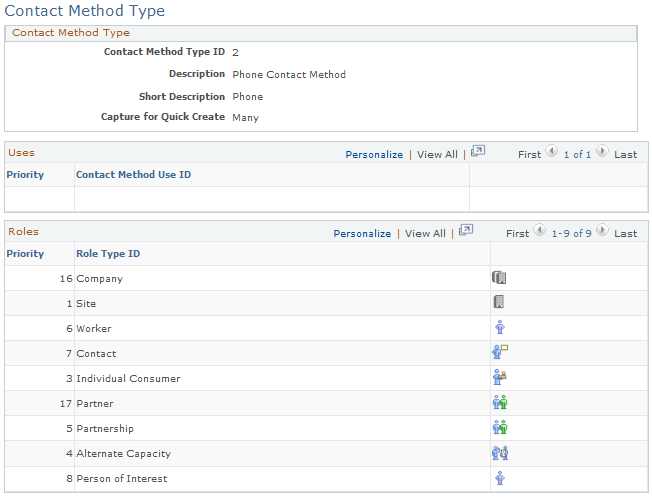The image size is (652, 497).
Task: Personalize the Roles grid
Action: click(362, 234)
